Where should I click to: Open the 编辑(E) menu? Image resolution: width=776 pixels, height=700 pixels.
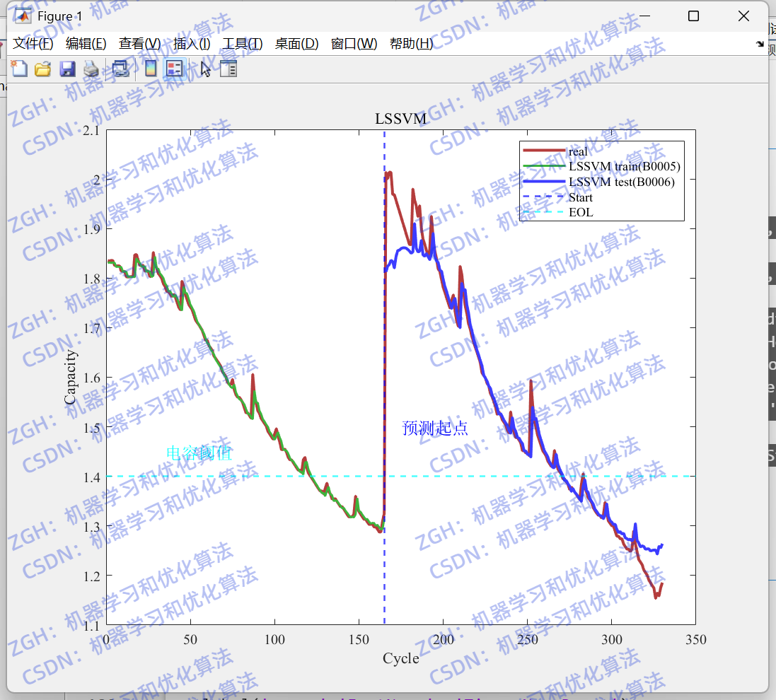(86, 44)
